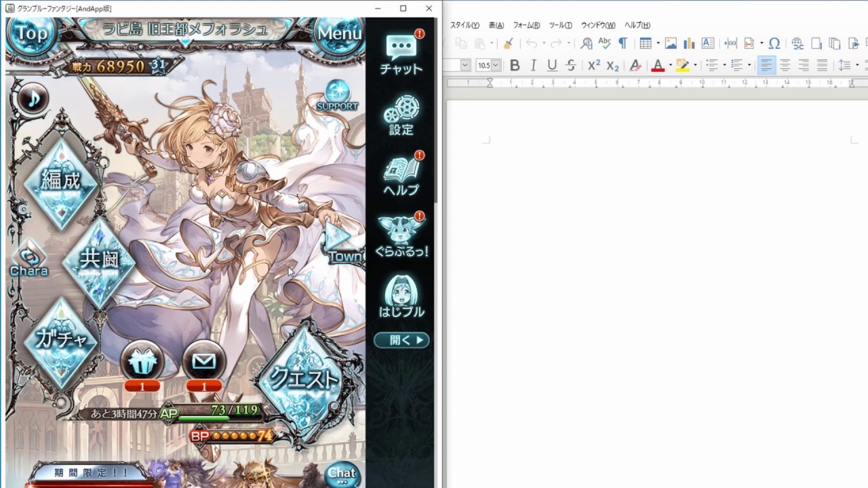
Task: Open the ぐらぶるっ! comic icon
Action: pyautogui.click(x=401, y=237)
